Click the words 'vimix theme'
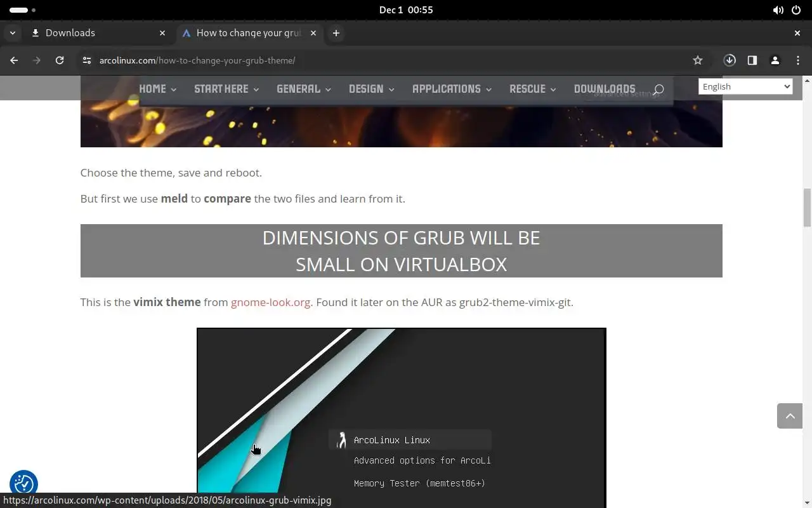This screenshot has width=812, height=508. (167, 302)
